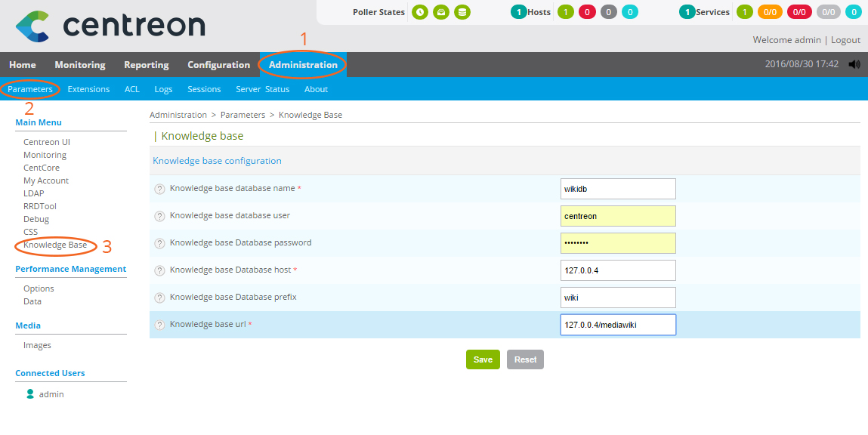Show help for Knowledge base Database prefix
868x435 pixels.
click(x=159, y=298)
